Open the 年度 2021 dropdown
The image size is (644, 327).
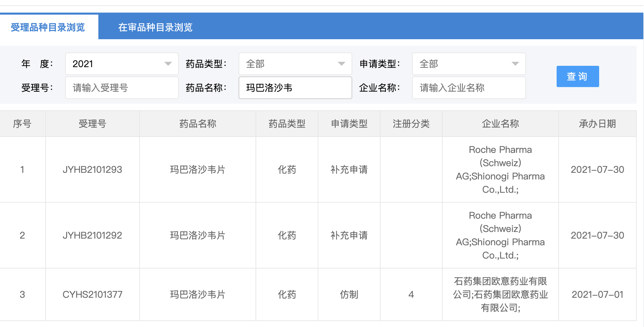[x=122, y=64]
